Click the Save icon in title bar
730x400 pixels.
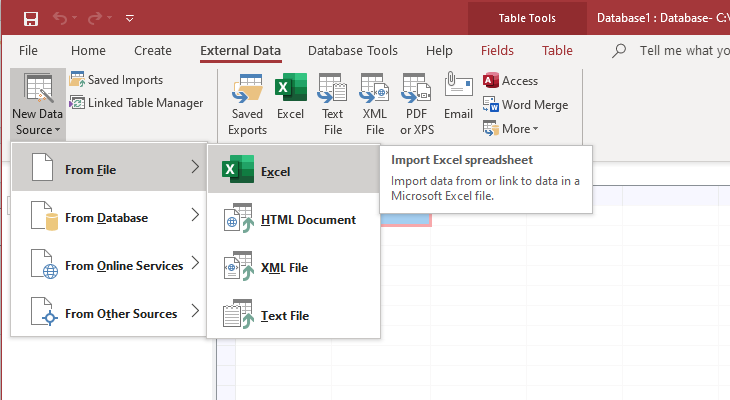point(30,18)
